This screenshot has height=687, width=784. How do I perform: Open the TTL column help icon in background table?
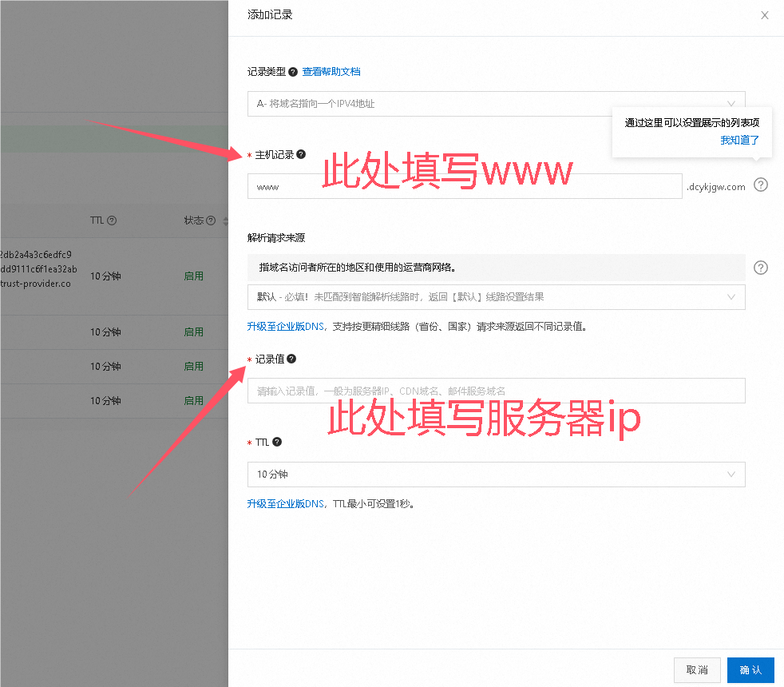coord(112,220)
